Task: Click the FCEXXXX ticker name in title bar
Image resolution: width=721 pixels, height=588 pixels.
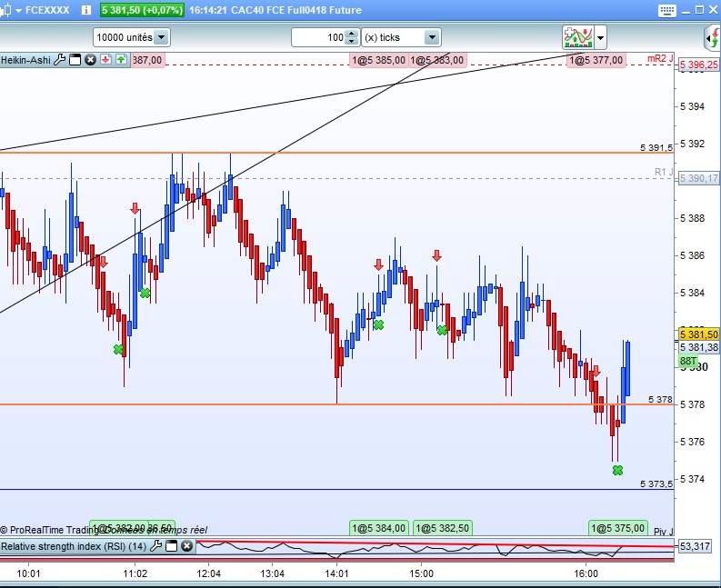Action: pos(47,10)
